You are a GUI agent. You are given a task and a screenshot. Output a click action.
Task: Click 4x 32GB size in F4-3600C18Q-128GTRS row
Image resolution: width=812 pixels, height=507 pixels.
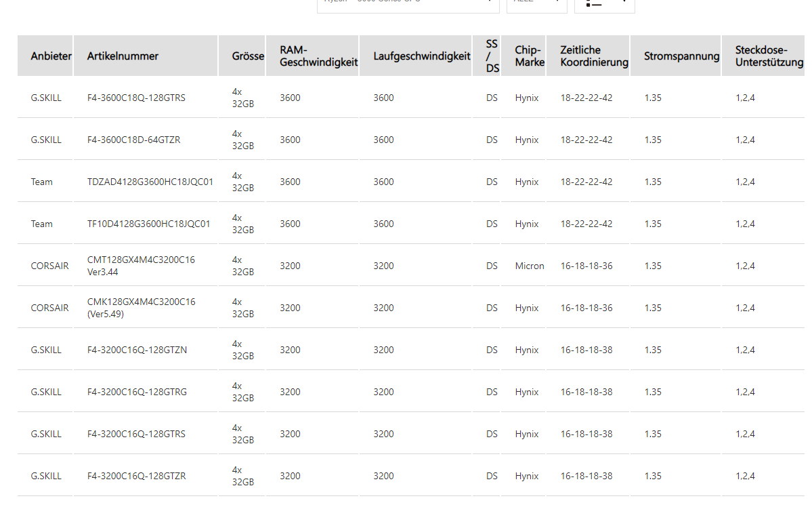(243, 98)
